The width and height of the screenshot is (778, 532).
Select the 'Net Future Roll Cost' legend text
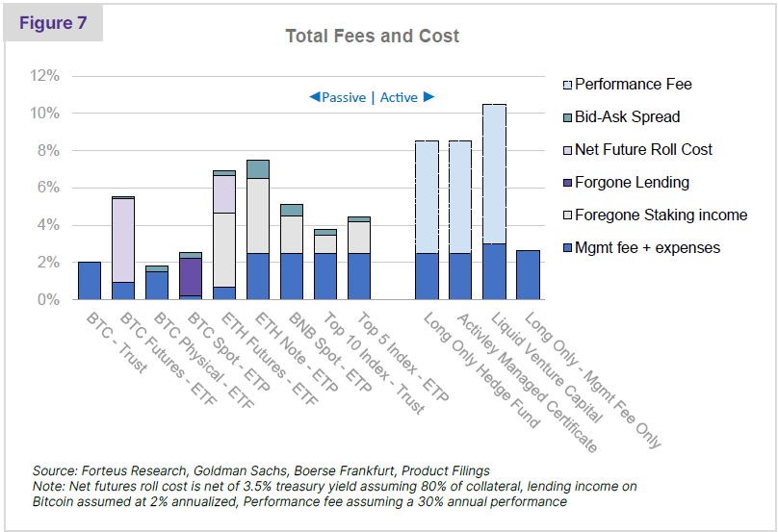point(643,149)
